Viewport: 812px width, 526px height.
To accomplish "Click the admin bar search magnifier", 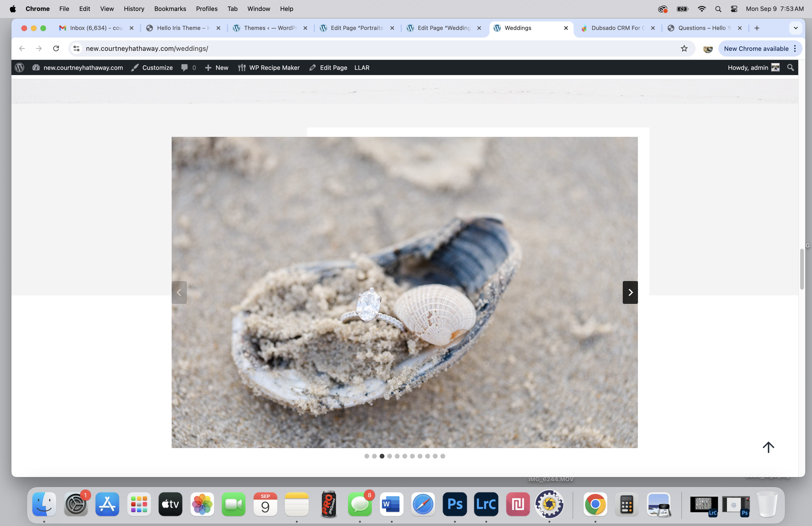I will (790, 67).
